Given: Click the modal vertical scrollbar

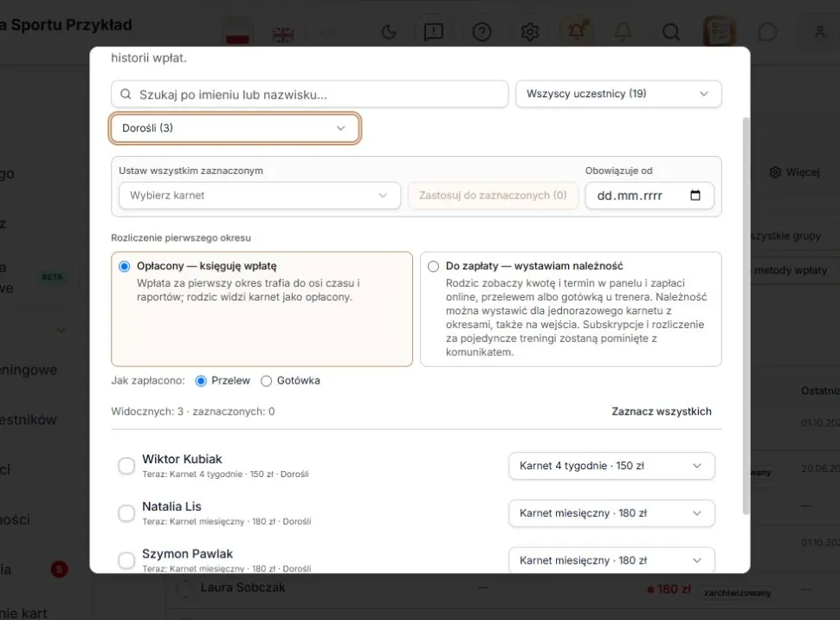Looking at the screenshot, I should coord(746,316).
